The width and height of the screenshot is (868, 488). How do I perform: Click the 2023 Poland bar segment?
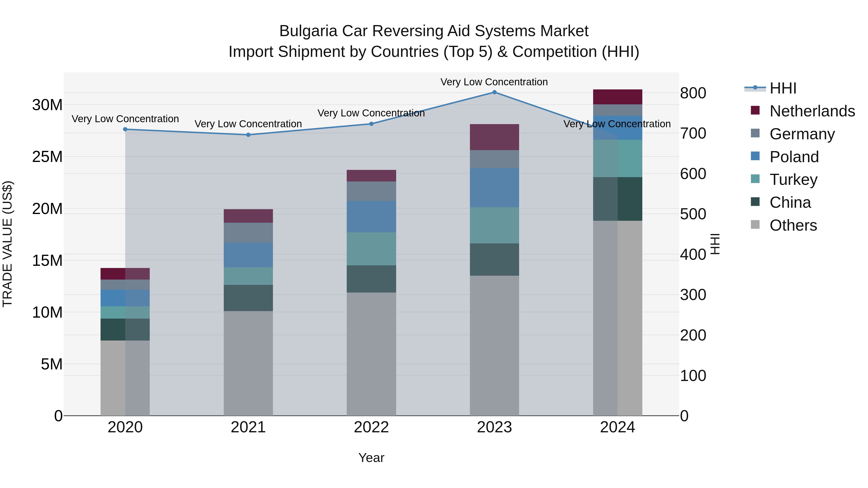(x=495, y=187)
